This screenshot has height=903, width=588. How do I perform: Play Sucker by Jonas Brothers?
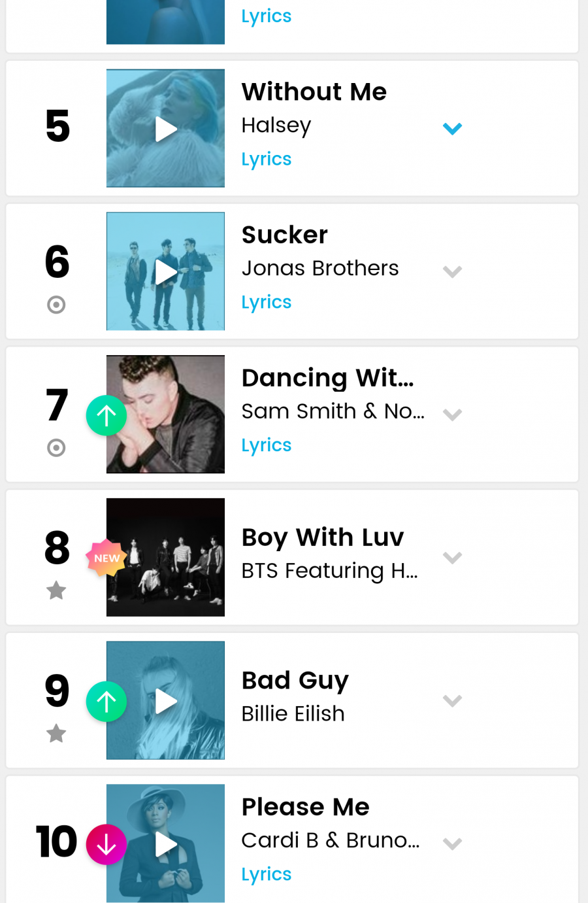pyautogui.click(x=166, y=272)
